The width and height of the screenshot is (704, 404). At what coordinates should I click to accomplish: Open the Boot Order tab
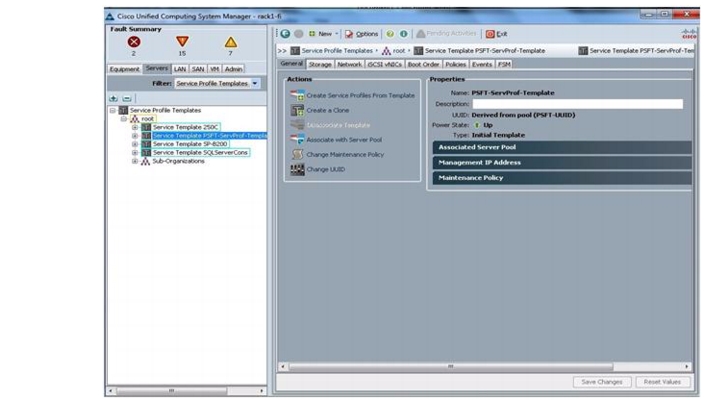(x=423, y=64)
